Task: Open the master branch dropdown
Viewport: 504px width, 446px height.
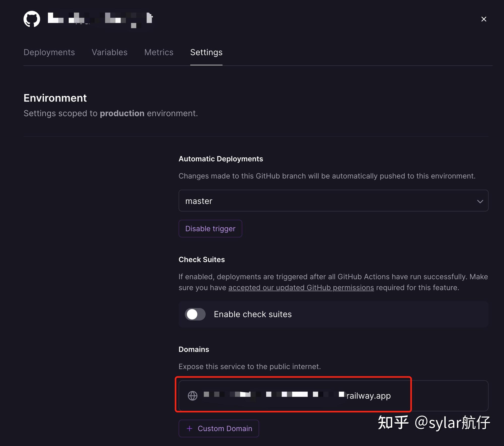Action: [333, 201]
